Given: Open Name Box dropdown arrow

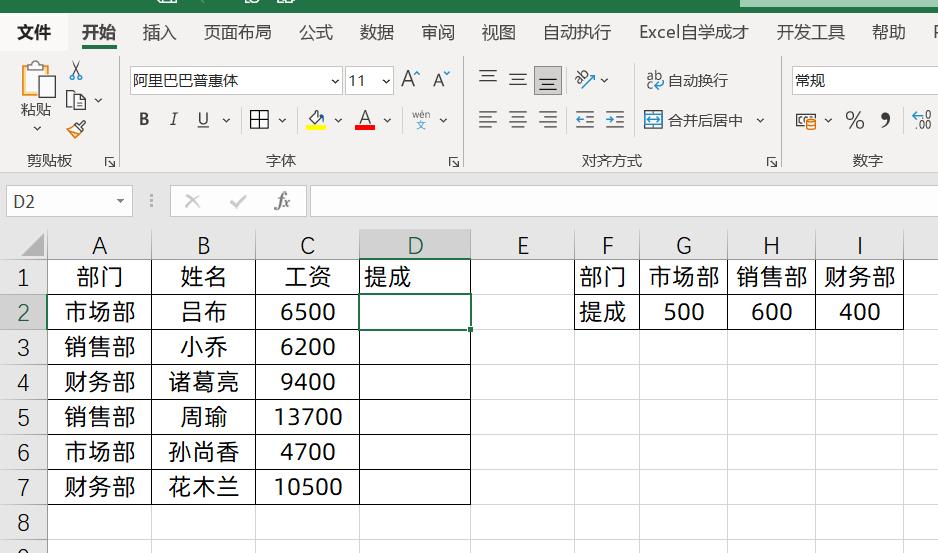Looking at the screenshot, I should coord(120,201).
